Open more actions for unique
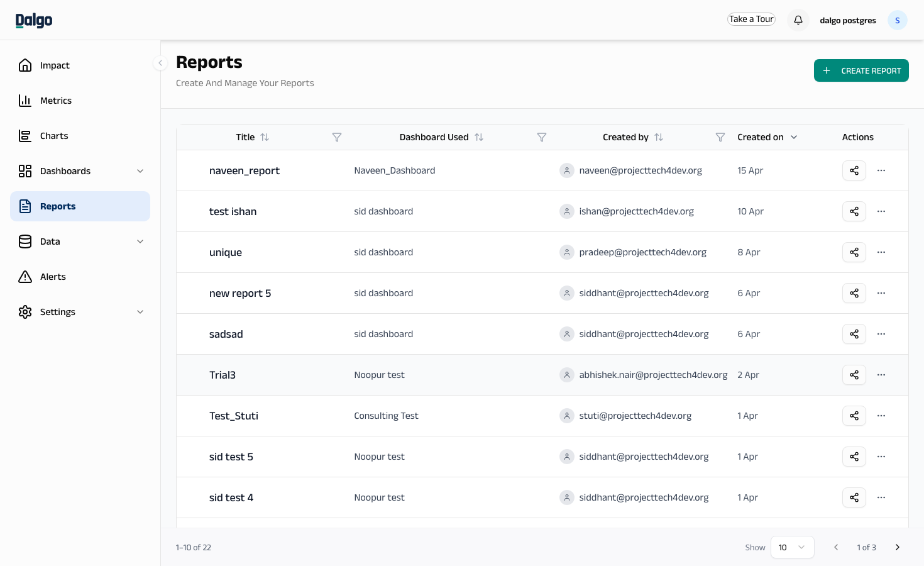 881,252
